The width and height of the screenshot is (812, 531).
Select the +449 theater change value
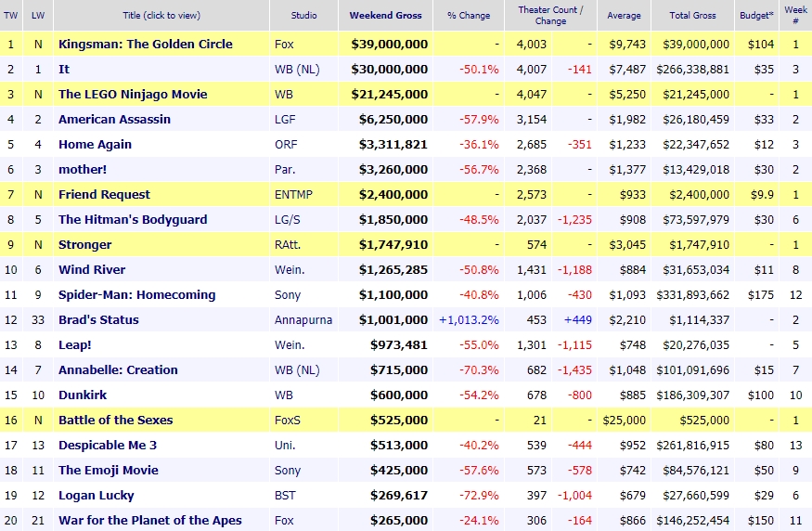click(x=577, y=319)
